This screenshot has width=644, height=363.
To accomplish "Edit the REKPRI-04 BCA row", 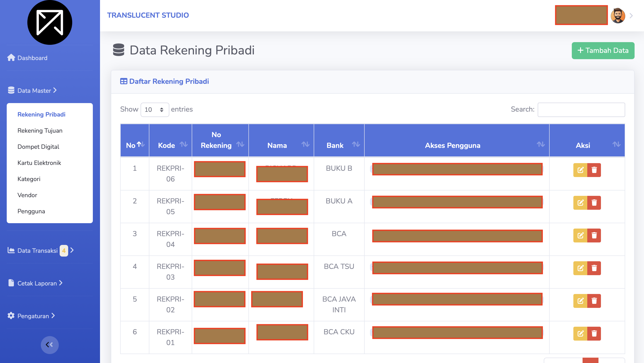I will 580,235.
